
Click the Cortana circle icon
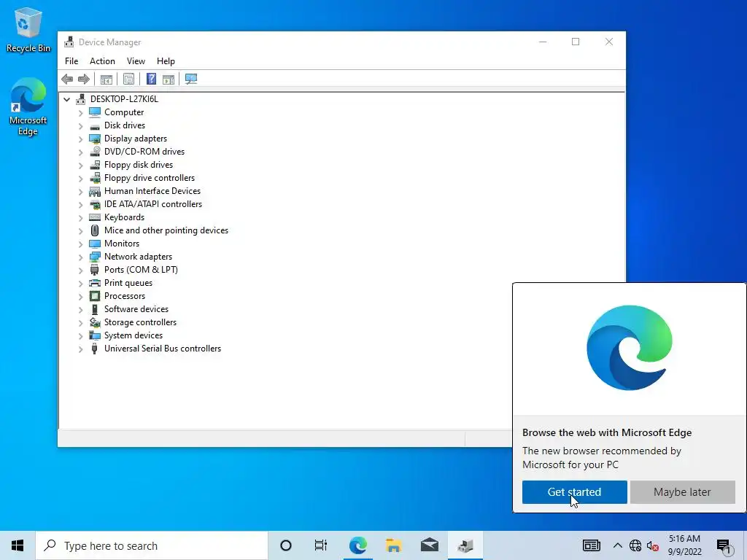pyautogui.click(x=286, y=545)
